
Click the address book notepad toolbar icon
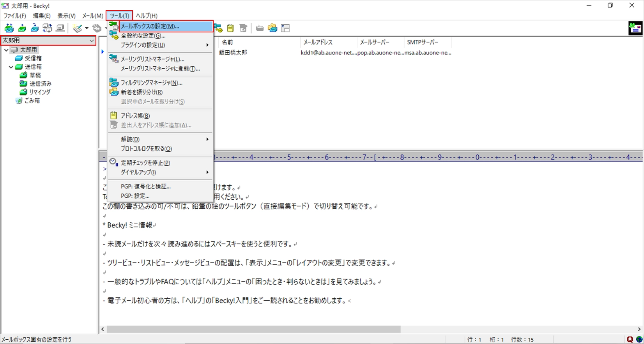tap(230, 28)
